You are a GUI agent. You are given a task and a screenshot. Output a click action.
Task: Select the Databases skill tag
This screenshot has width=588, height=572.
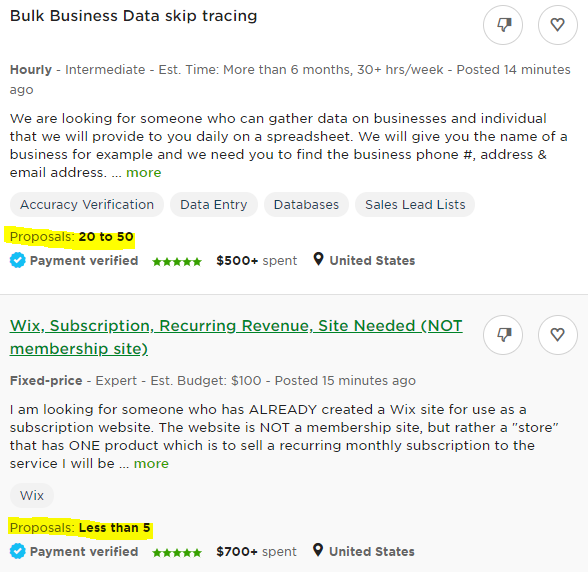click(306, 204)
